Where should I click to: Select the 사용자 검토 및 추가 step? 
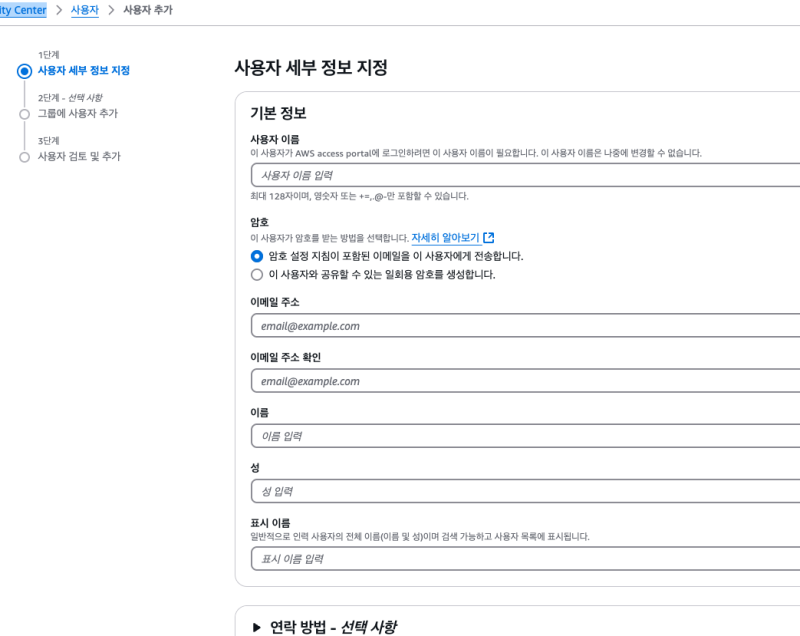79,157
